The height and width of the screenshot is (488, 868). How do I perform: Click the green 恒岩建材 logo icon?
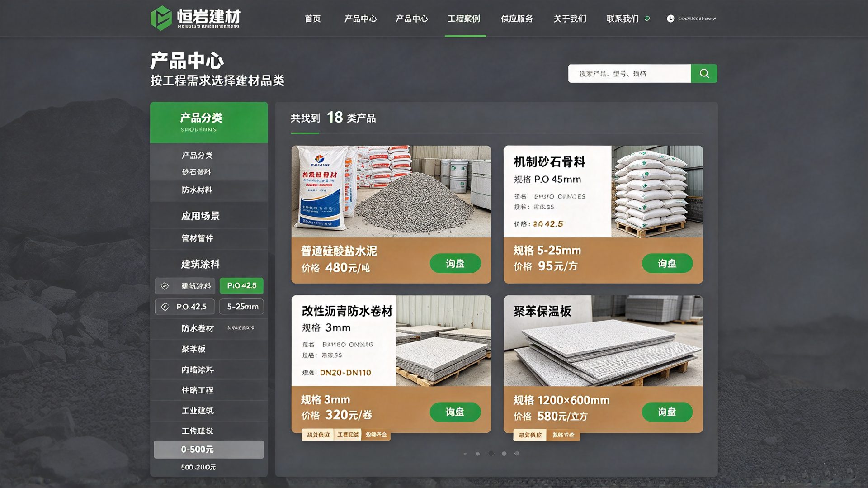point(161,18)
